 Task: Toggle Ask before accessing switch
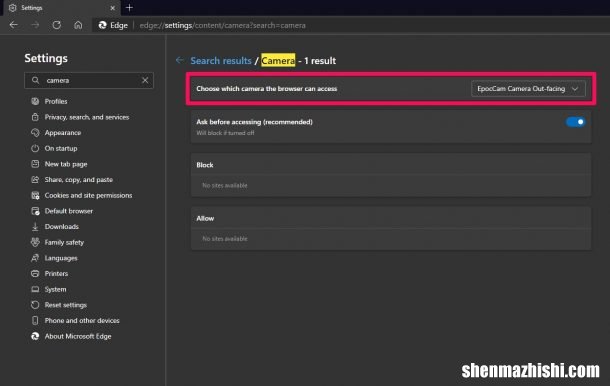[575, 122]
